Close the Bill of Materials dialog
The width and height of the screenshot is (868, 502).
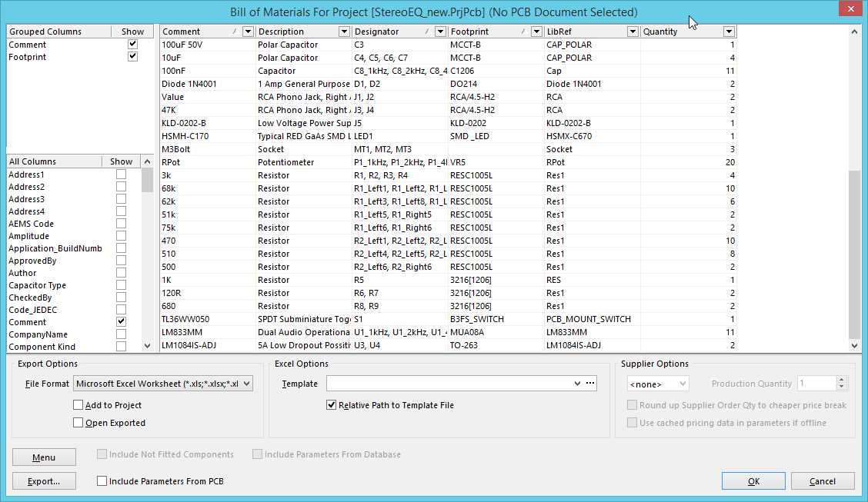click(850, 9)
